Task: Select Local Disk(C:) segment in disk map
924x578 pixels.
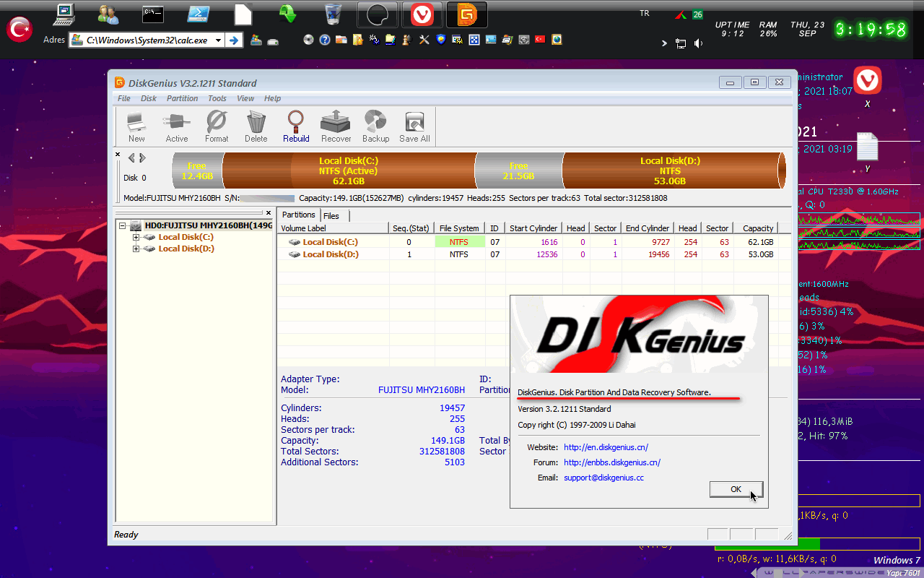Action: click(349, 171)
